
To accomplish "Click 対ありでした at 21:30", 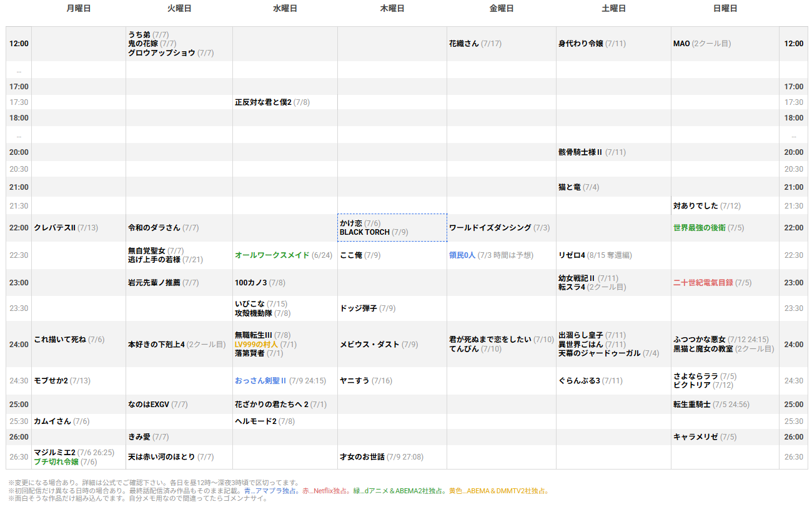I will 696,206.
